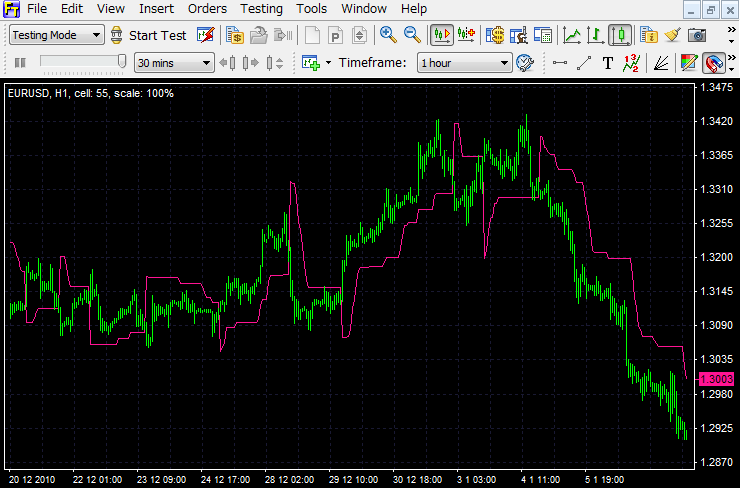The width and height of the screenshot is (740, 488).
Task: Open the File menu
Action: [37, 8]
